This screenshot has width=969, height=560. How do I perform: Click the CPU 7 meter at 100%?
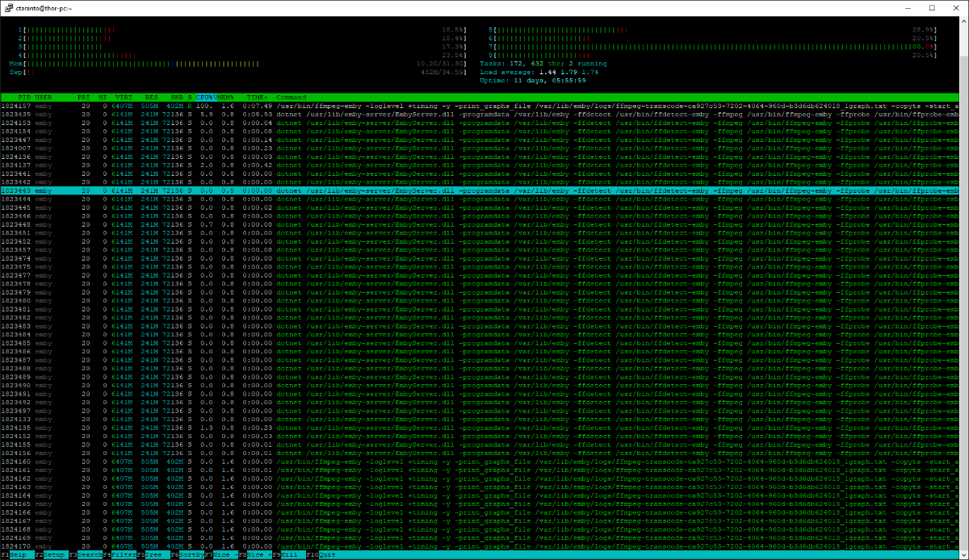[713, 46]
